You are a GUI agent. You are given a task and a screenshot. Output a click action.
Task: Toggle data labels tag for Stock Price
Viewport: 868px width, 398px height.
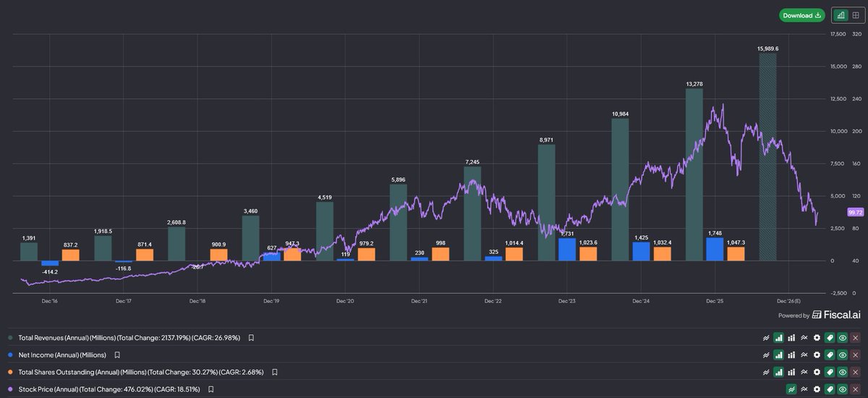830,389
